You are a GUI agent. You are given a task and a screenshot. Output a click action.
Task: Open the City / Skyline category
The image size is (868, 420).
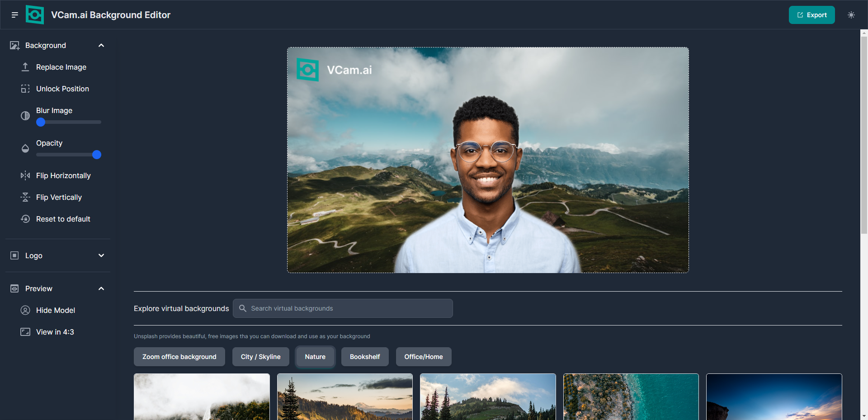[260, 357]
